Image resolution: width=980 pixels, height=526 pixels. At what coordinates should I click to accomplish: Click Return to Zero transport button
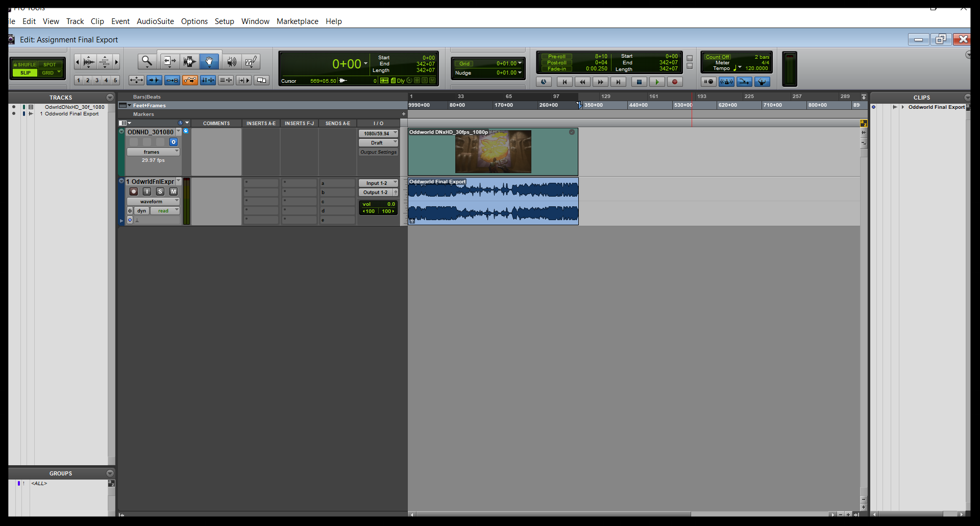pos(565,82)
